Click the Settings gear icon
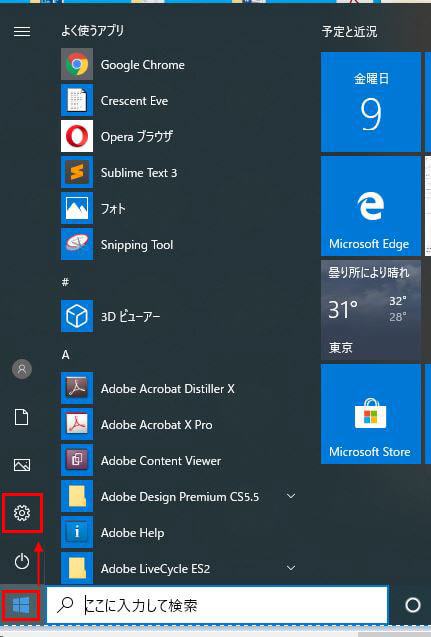This screenshot has height=637, width=431. click(22, 513)
